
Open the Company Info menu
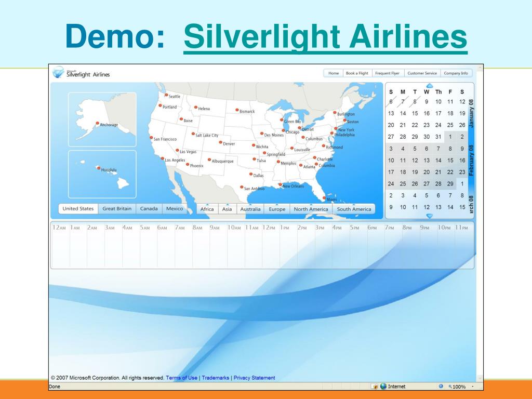click(456, 73)
